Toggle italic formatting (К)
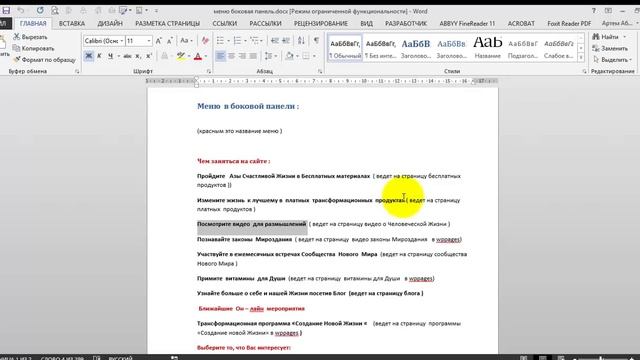 (99, 56)
